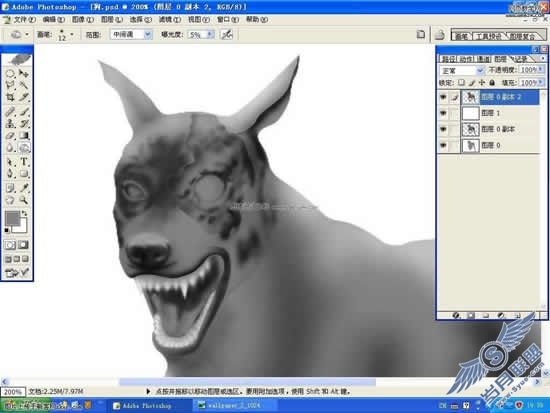550x413 pixels.
Task: Select the Type (T) tool
Action: [24, 162]
